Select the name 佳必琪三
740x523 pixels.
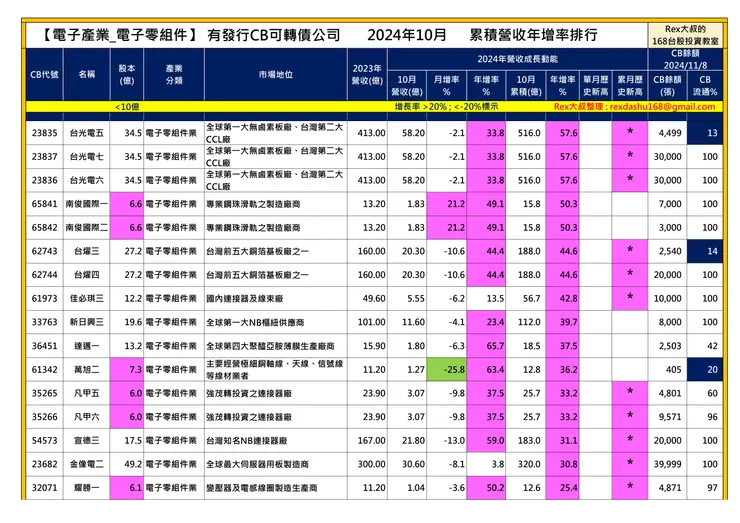(x=87, y=298)
